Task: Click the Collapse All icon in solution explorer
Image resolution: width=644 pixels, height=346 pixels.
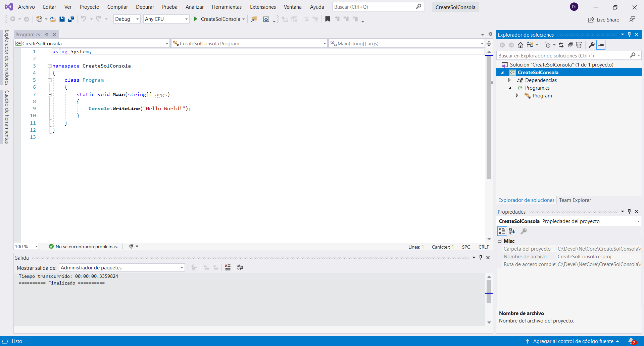Action: pyautogui.click(x=570, y=45)
